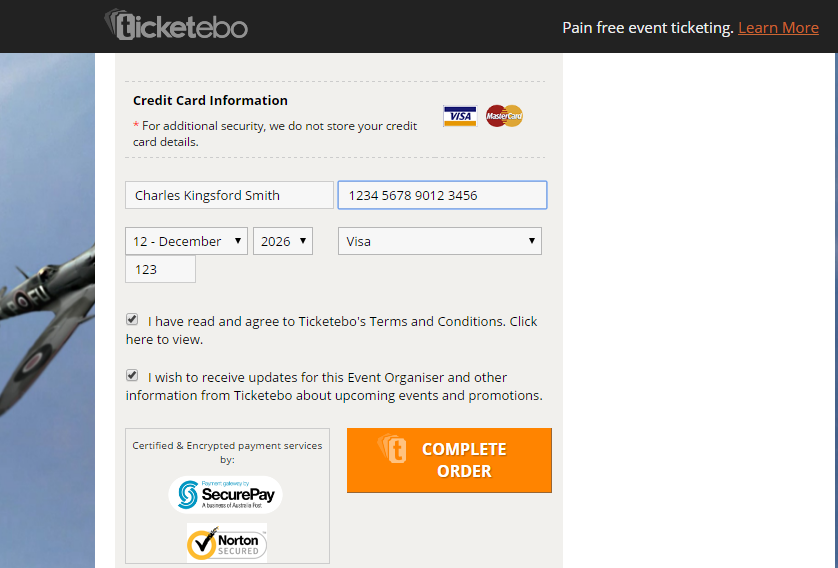Click the Credit Card Information heading
This screenshot has height=568, width=838.
210,100
